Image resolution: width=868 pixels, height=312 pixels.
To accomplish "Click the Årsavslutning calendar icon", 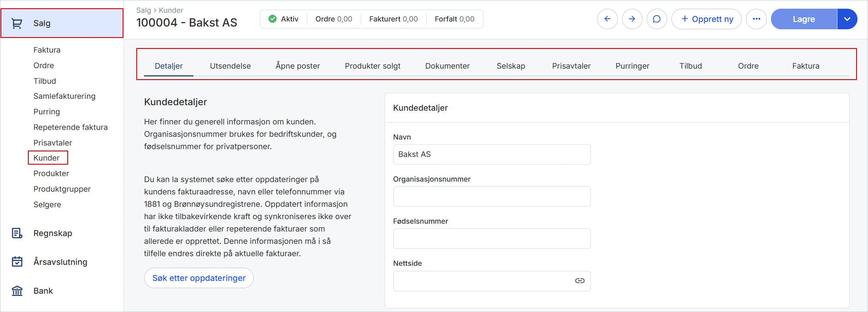I will tap(17, 262).
